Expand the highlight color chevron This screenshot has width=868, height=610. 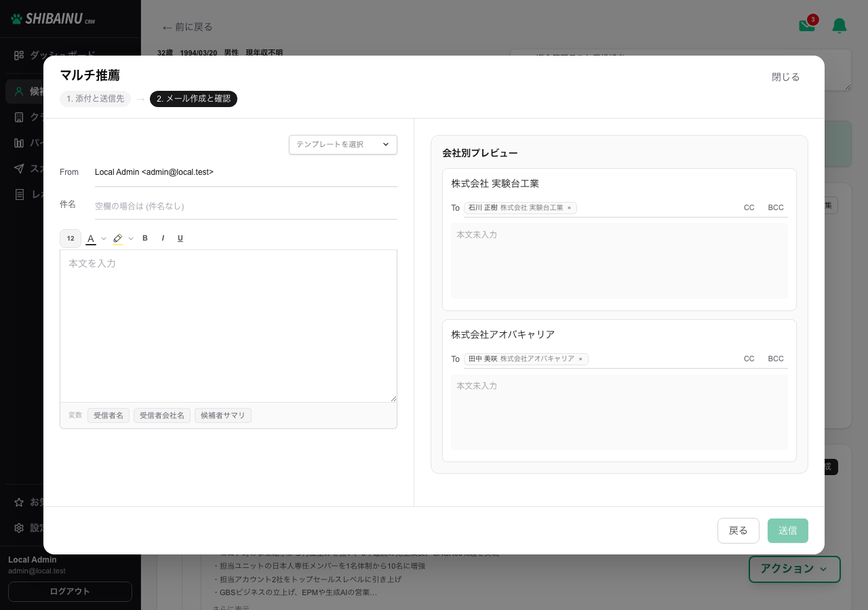pos(131,239)
